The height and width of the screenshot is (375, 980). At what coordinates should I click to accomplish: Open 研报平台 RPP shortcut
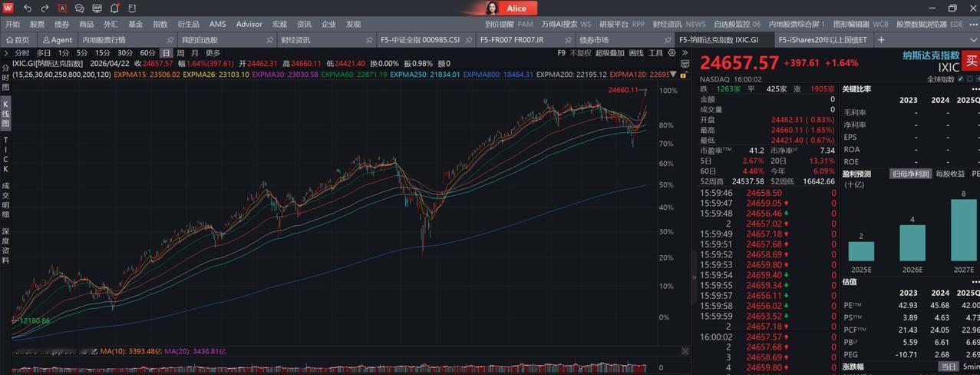click(x=622, y=25)
